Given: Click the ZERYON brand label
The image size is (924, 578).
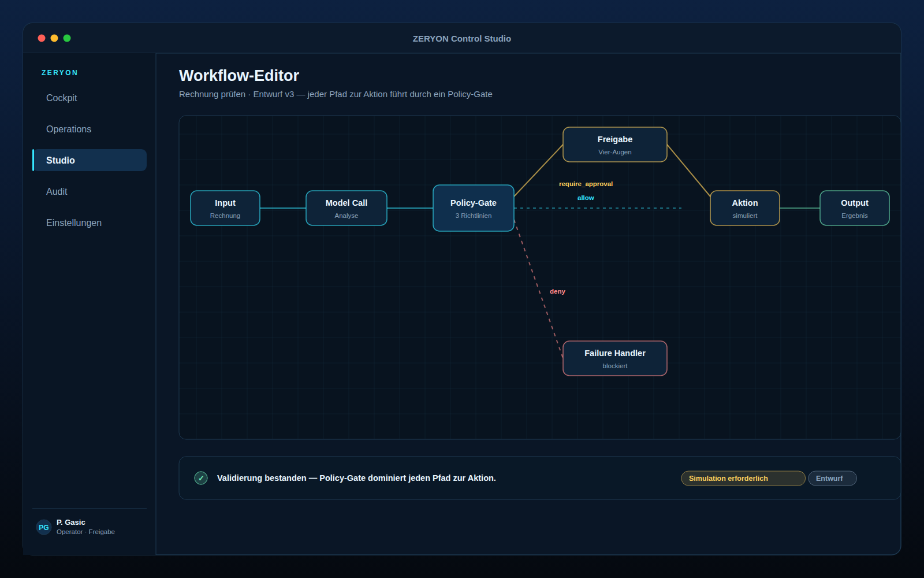Looking at the screenshot, I should pos(59,73).
